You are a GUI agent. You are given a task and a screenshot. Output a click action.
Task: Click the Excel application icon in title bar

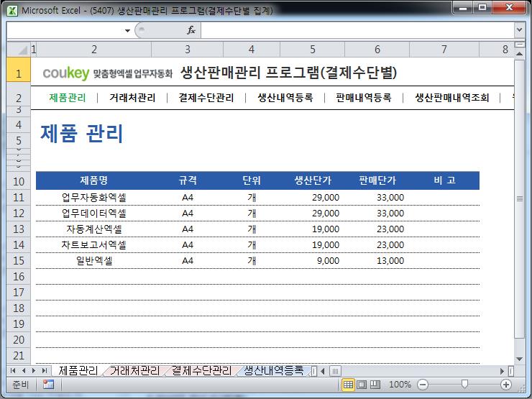(12, 11)
